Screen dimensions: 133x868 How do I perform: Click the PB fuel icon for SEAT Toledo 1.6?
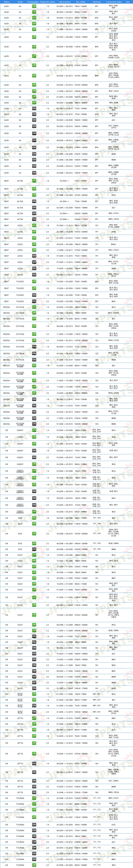(x=34, y=281)
